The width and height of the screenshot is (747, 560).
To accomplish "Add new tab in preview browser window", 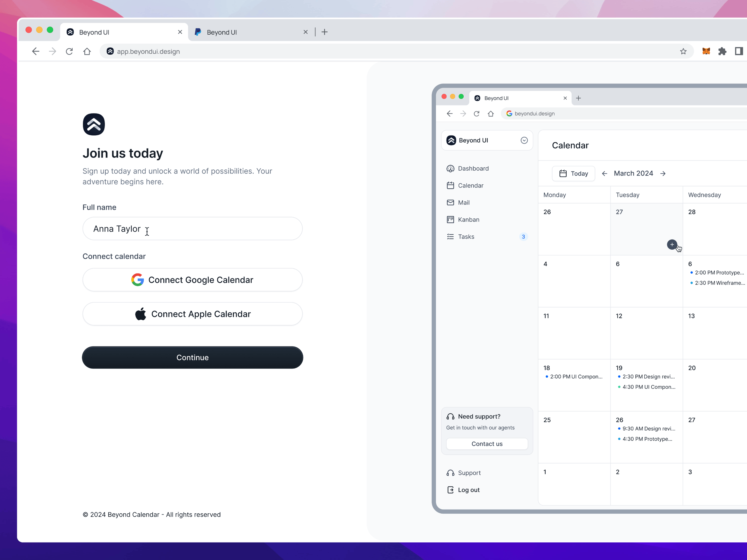I will pos(578,98).
